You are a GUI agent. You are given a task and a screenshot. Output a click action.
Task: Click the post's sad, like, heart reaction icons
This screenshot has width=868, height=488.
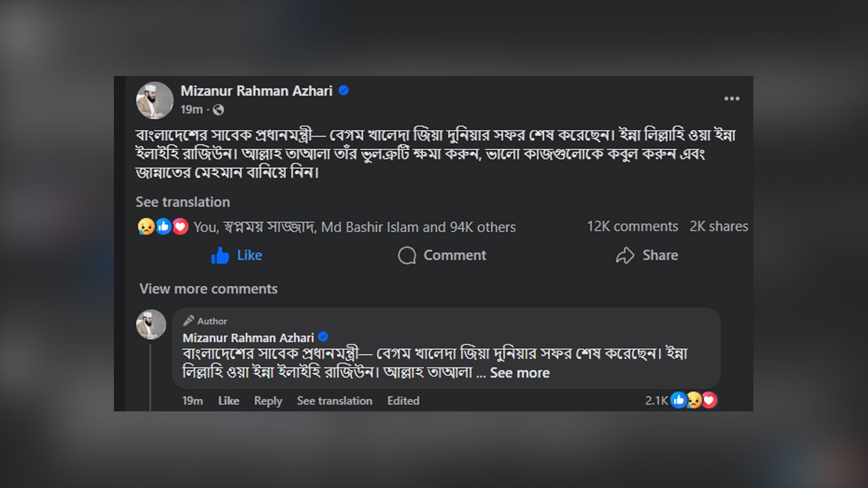163,227
